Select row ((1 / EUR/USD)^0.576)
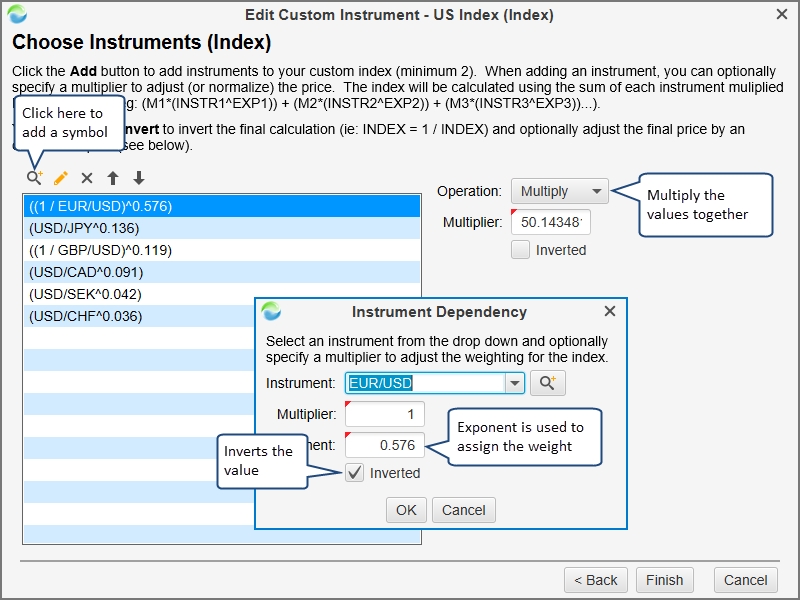This screenshot has height=600, width=800. pyautogui.click(x=222, y=206)
